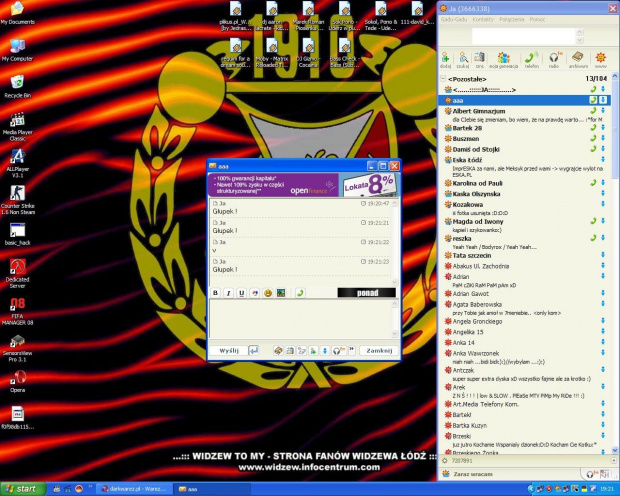
Task: Click the 'szukaj' search contact icon
Action: point(463,60)
